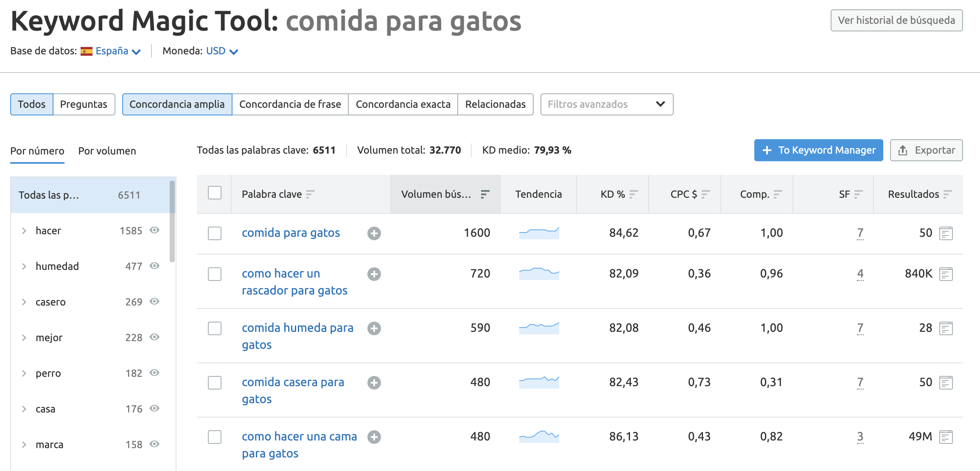The width and height of the screenshot is (980, 471).
Task: Click the Spain flag icon
Action: coord(87,51)
